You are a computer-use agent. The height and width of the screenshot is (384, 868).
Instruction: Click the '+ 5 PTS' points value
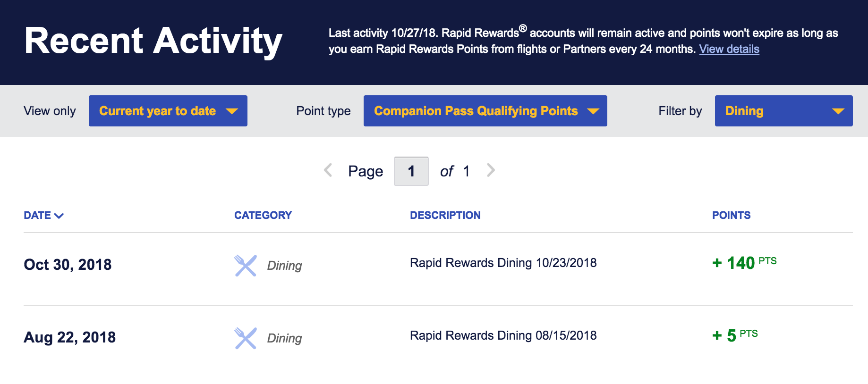734,335
